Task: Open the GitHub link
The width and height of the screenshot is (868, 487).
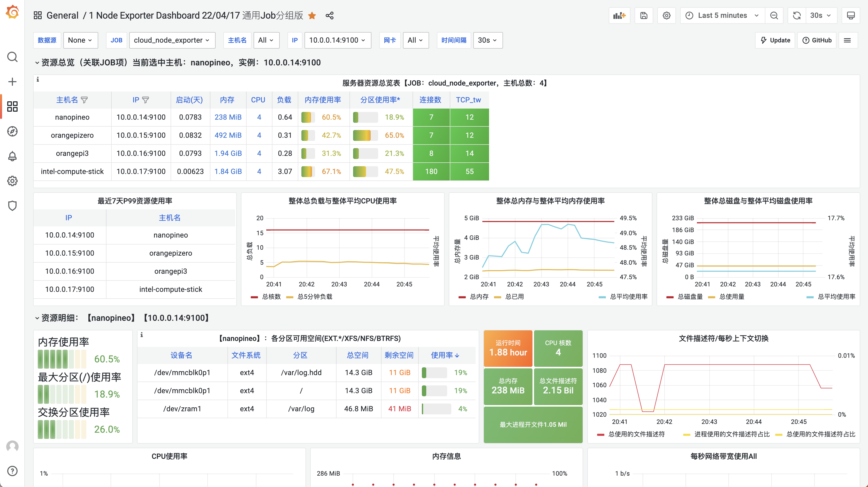Action: tap(817, 40)
